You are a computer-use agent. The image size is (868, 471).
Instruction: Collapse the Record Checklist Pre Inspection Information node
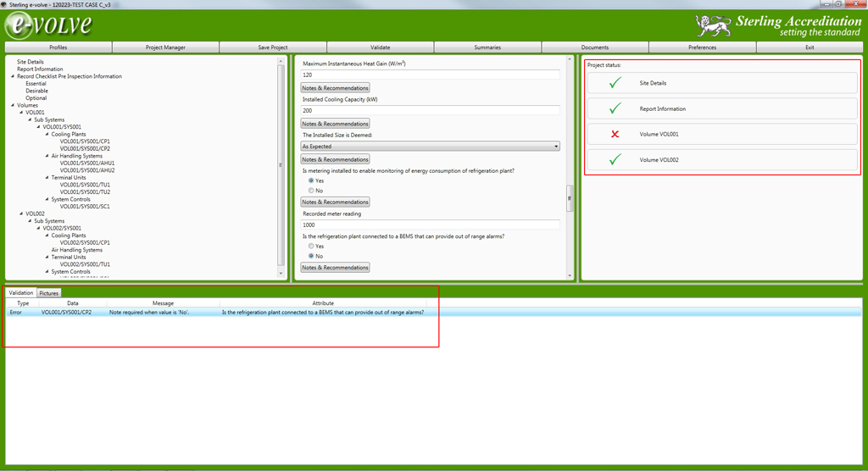13,76
